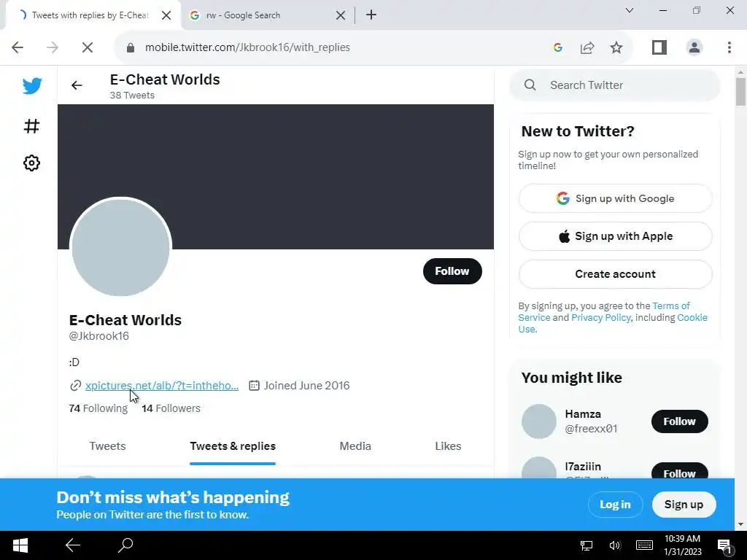Switch to the rw - Google Search tab
This screenshot has height=560, width=747.
click(268, 15)
